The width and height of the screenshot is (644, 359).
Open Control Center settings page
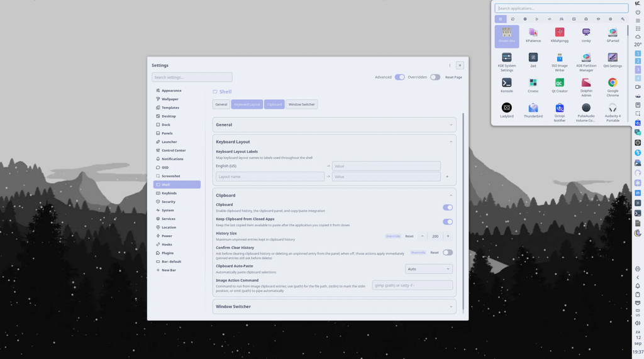177,150
